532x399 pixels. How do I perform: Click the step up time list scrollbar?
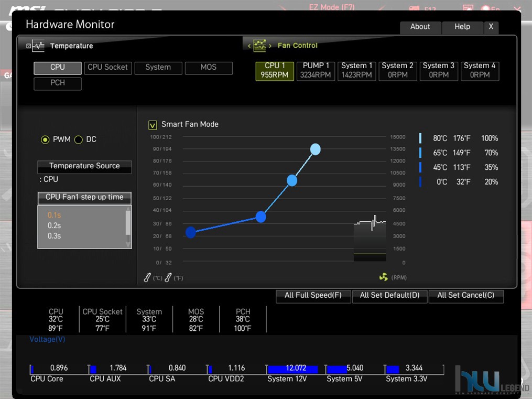click(128, 223)
